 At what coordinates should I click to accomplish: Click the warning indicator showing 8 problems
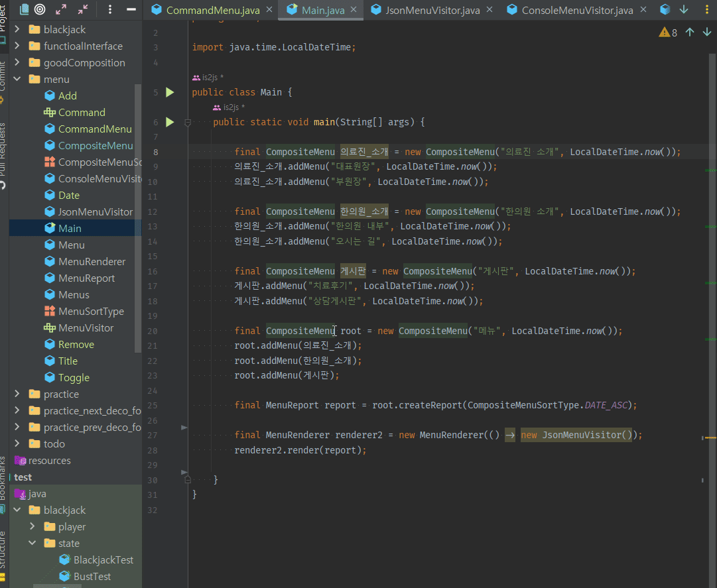(667, 32)
